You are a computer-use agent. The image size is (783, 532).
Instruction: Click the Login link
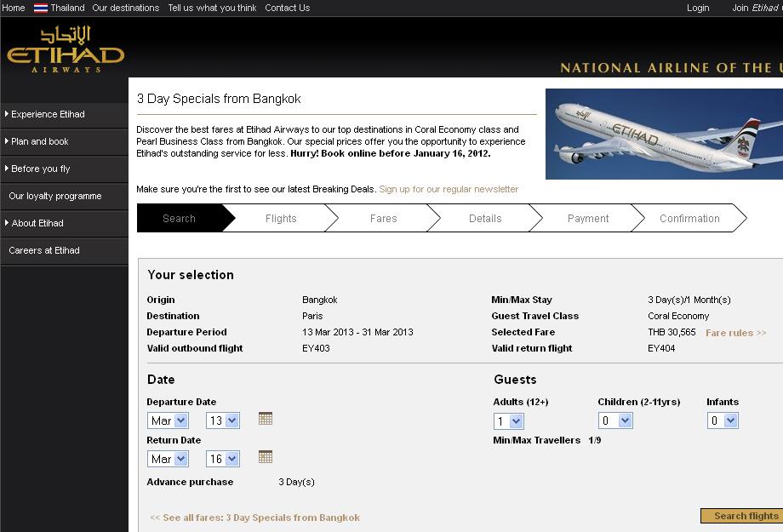(x=698, y=8)
